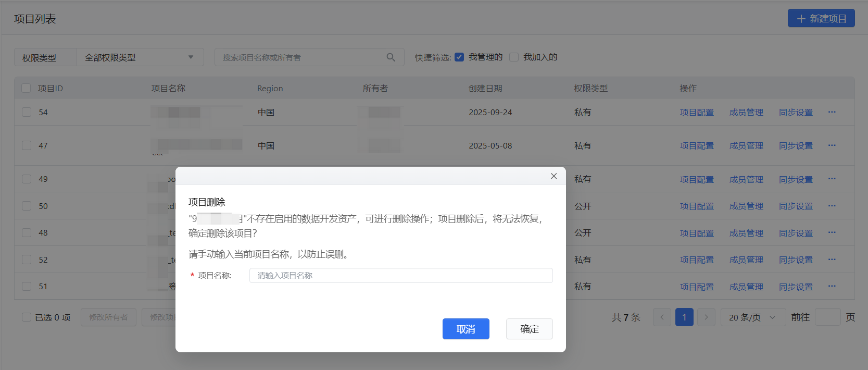Open more actions for project 54
Screen dimensions: 868x370
click(x=832, y=112)
